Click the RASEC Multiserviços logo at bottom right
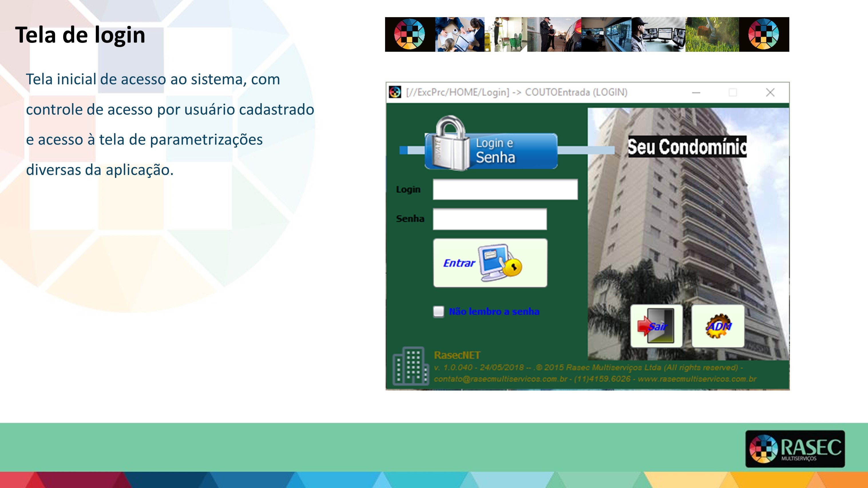This screenshot has height=488, width=868. 795,449
